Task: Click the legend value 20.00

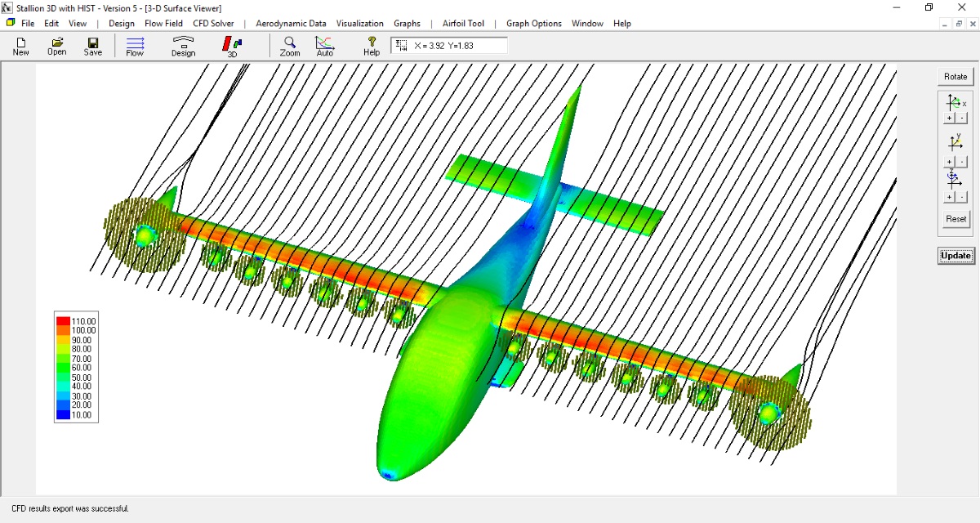Action: (82, 406)
